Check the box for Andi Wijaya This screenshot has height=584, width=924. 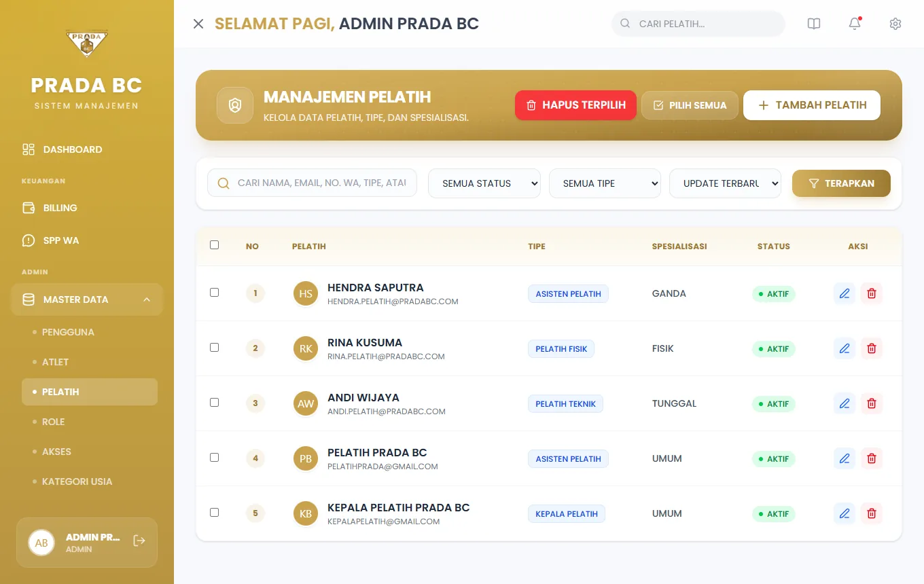[215, 403]
